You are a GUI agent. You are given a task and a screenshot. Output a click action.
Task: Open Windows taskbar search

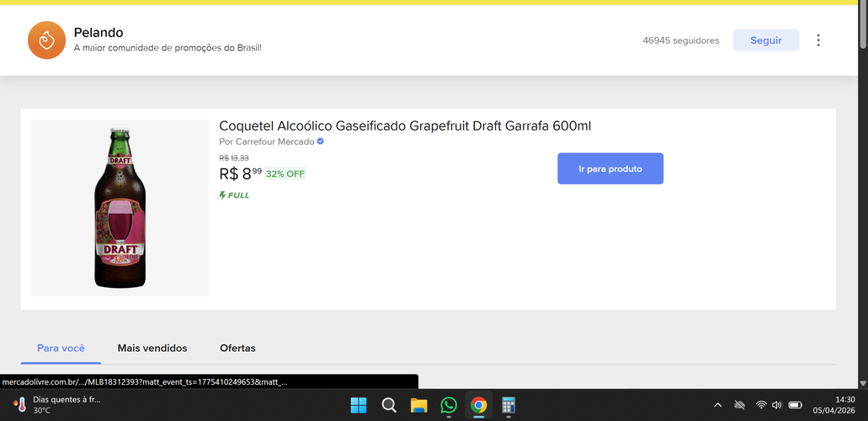(x=389, y=406)
